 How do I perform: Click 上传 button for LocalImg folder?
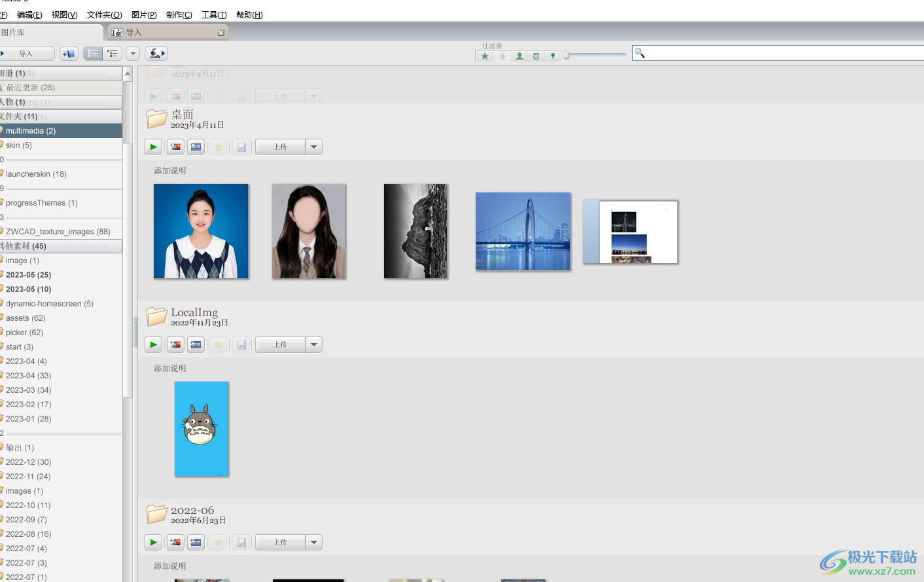(280, 345)
